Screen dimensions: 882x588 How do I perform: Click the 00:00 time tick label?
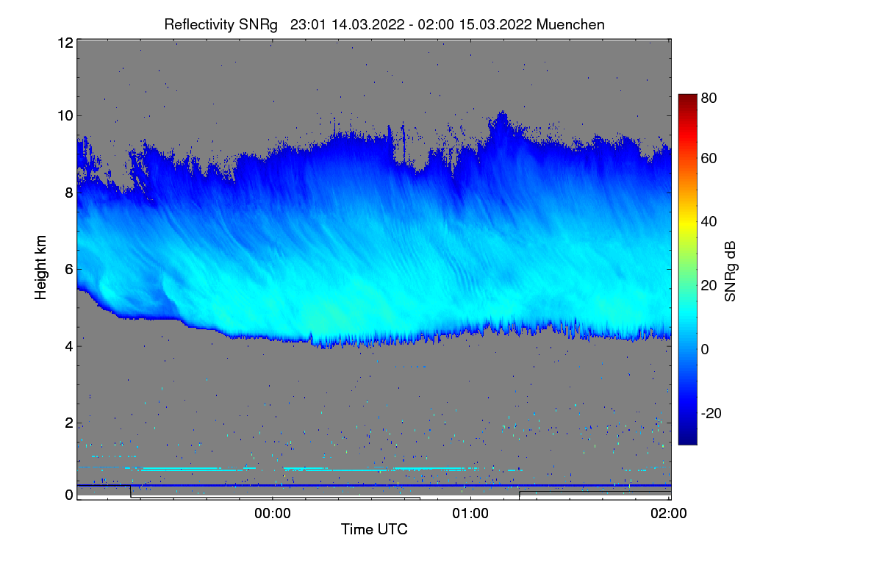pos(273,514)
